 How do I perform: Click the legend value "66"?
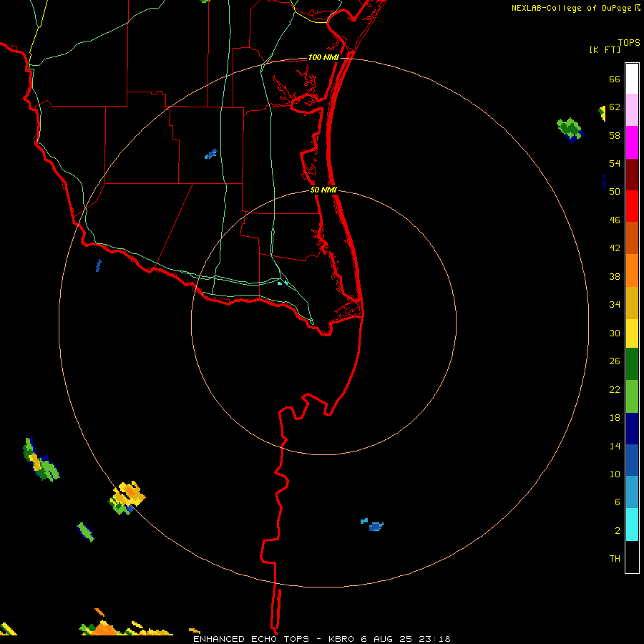(615, 79)
